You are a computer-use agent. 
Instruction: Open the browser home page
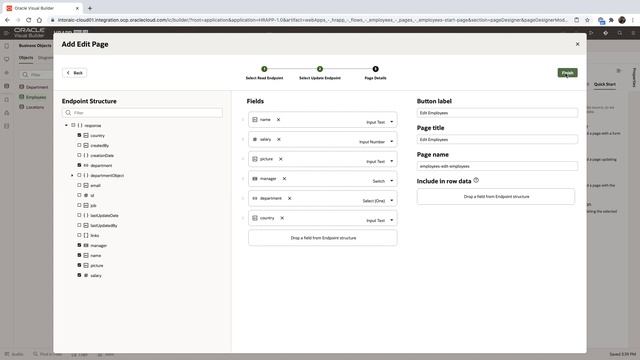click(x=39, y=20)
